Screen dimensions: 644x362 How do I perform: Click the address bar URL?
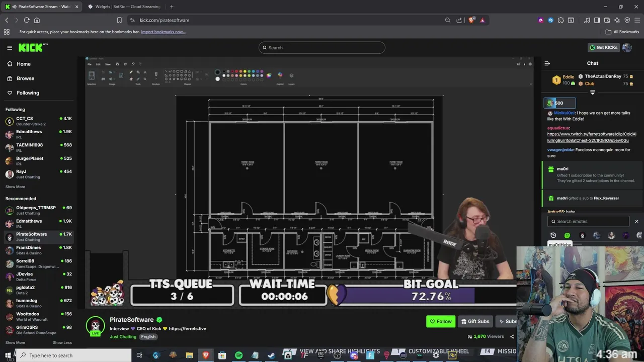[165, 20]
